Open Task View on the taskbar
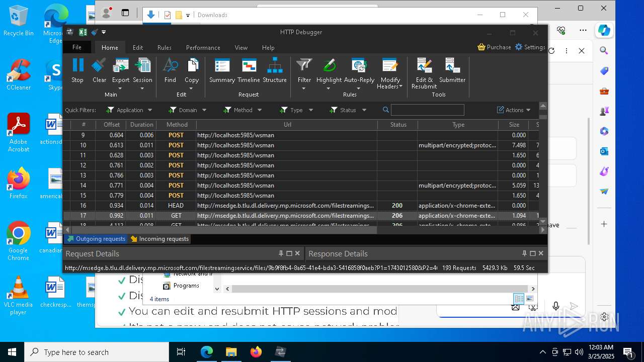The width and height of the screenshot is (644, 362). coord(181,352)
